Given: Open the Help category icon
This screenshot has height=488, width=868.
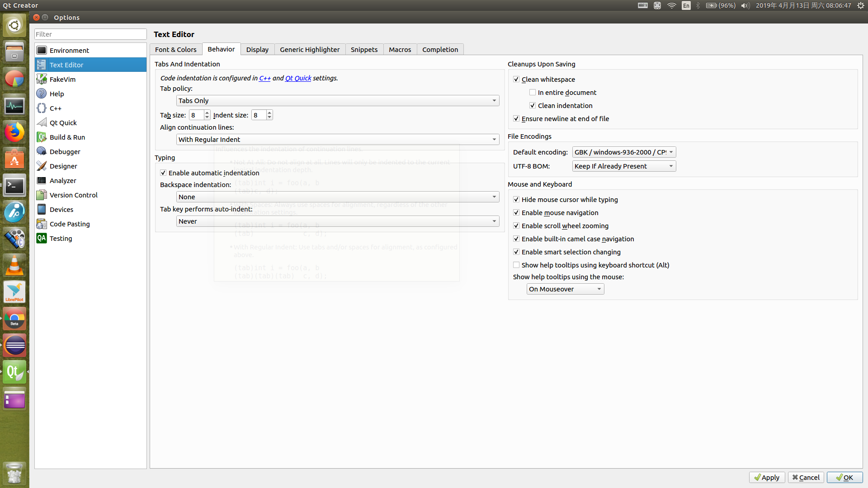Looking at the screenshot, I should pyautogui.click(x=42, y=94).
